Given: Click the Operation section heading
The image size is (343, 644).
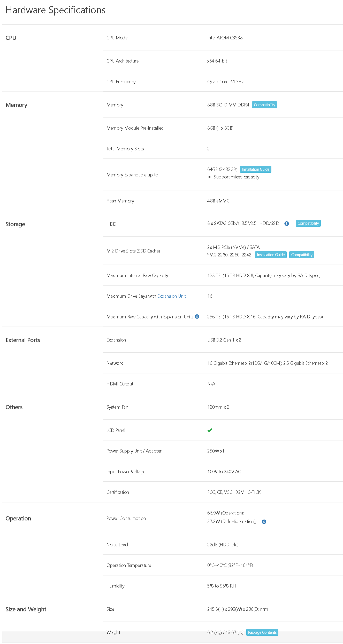Looking at the screenshot, I should [x=18, y=519].
